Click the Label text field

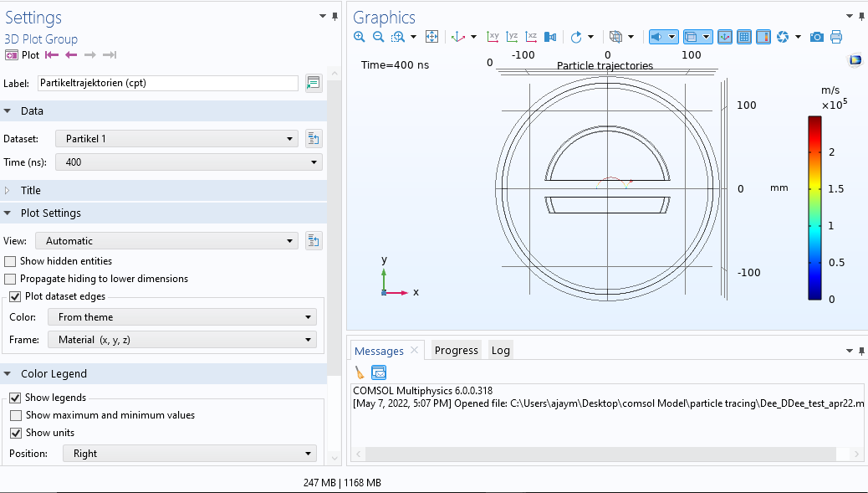pyautogui.click(x=167, y=83)
